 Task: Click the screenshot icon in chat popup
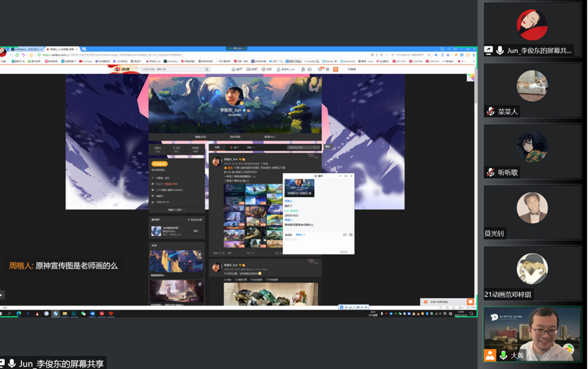[x=345, y=235]
